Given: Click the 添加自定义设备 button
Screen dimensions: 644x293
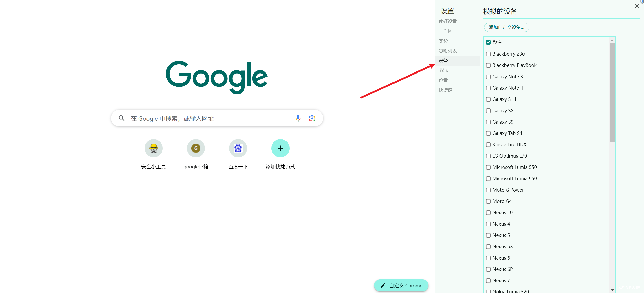Looking at the screenshot, I should [507, 27].
